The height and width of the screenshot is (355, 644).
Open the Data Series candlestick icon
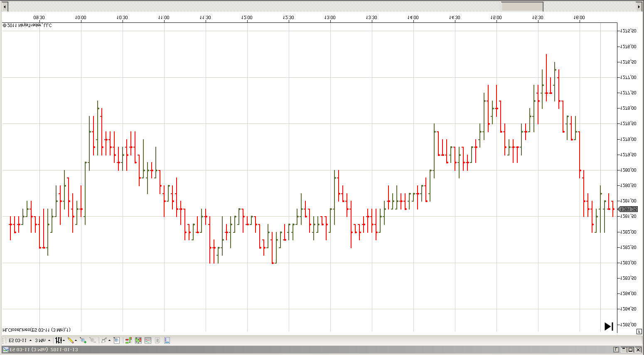click(x=138, y=340)
